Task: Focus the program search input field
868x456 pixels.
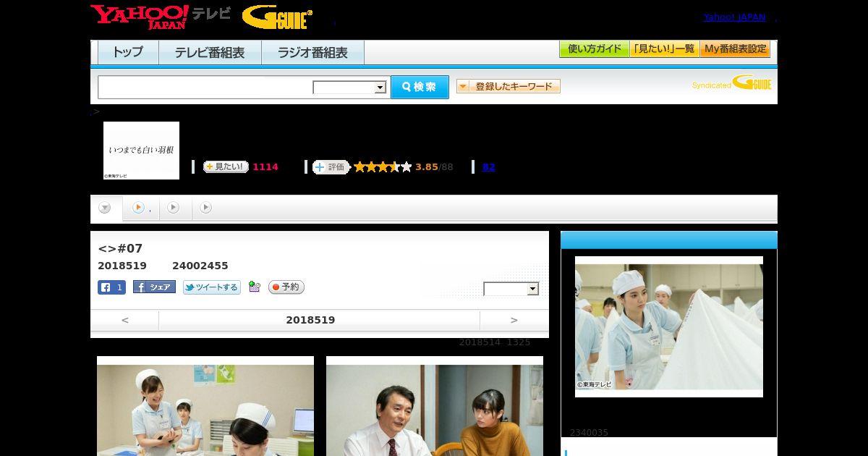Action: tap(205, 87)
